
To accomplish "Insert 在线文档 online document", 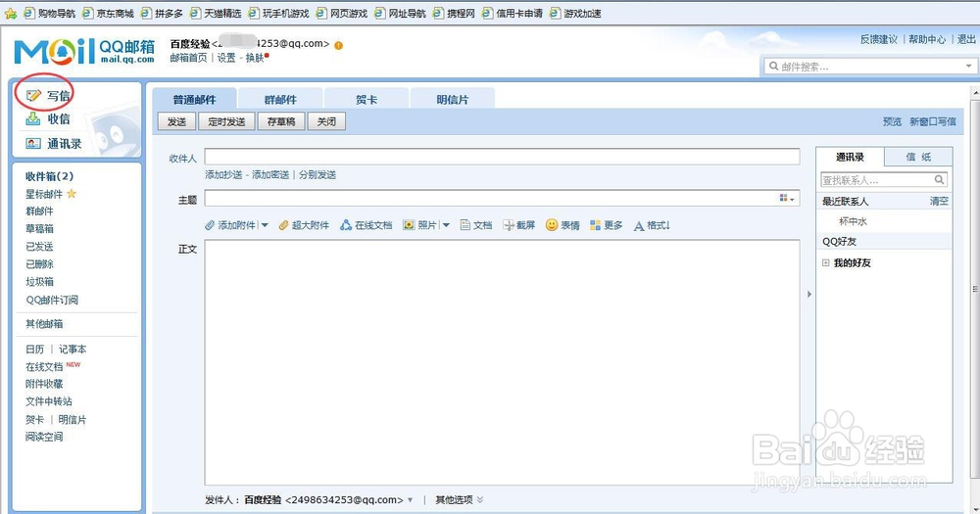I will point(367,225).
